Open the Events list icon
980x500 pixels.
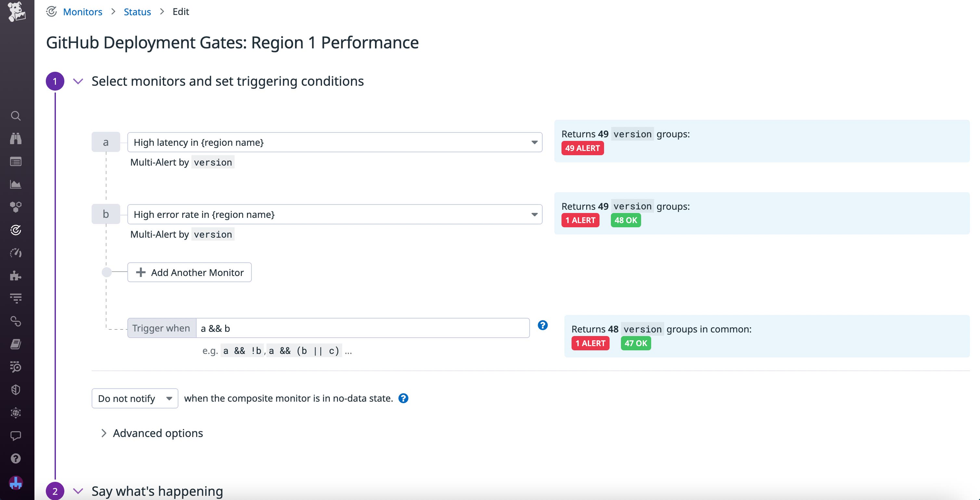[x=16, y=161]
